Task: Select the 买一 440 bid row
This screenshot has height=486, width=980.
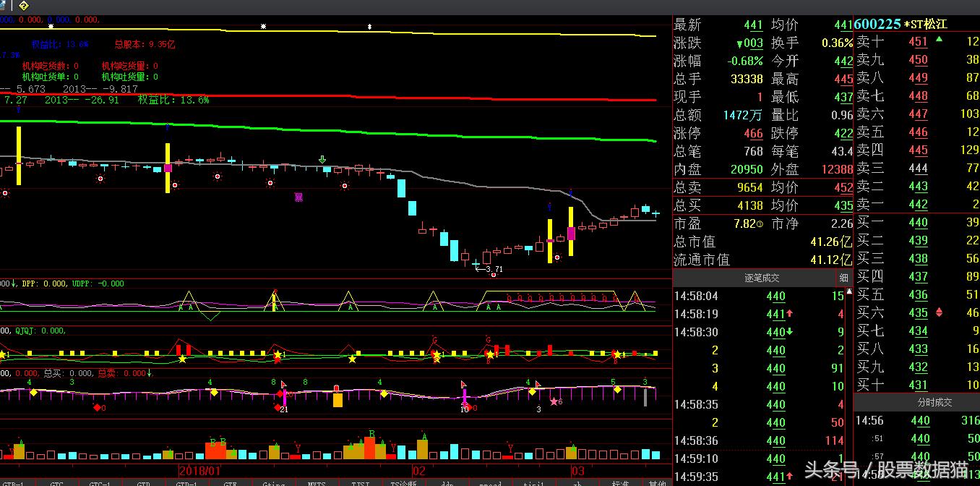Action: click(x=917, y=223)
